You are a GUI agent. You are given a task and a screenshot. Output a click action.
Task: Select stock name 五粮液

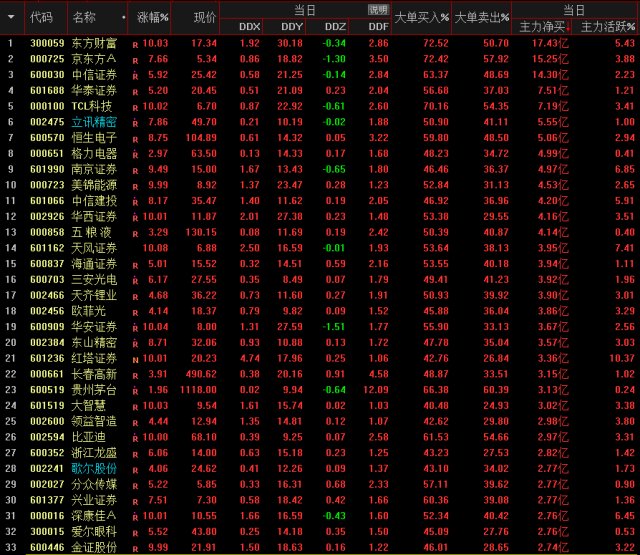tap(91, 232)
